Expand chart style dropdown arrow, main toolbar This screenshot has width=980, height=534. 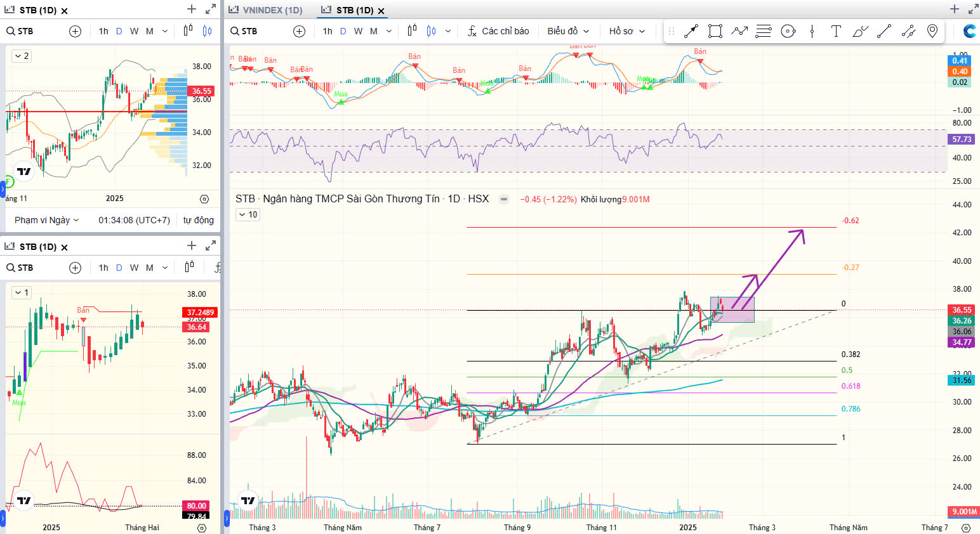[448, 31]
